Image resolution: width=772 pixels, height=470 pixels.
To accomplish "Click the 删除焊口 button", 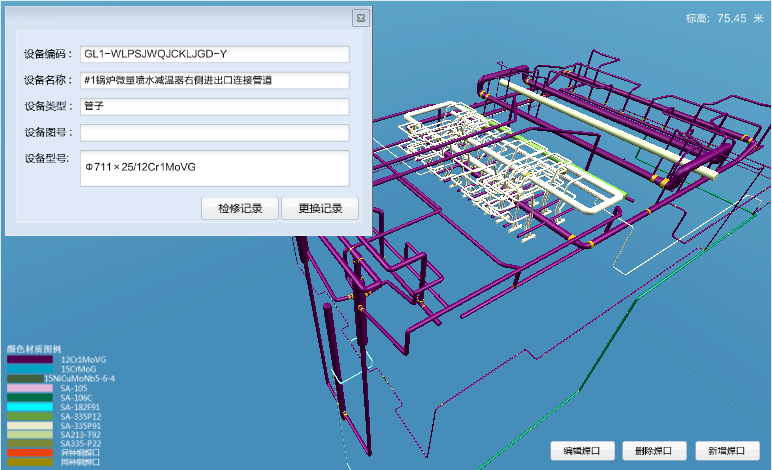I will pyautogui.click(x=654, y=451).
